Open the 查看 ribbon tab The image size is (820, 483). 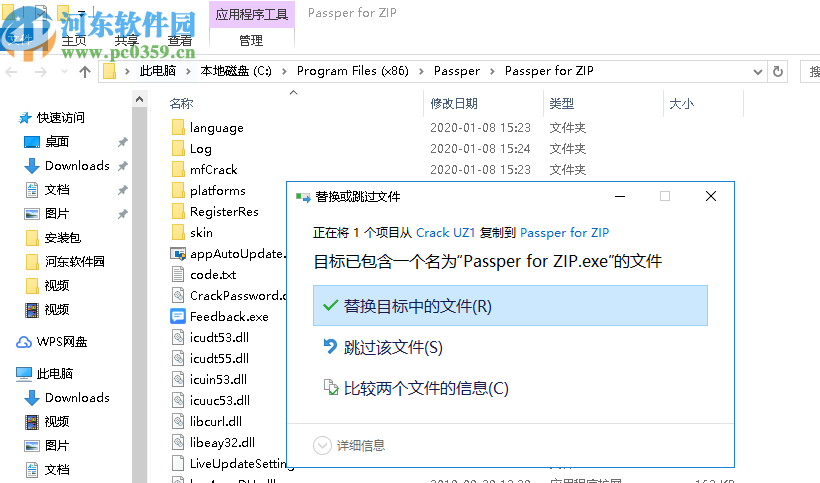[179, 40]
